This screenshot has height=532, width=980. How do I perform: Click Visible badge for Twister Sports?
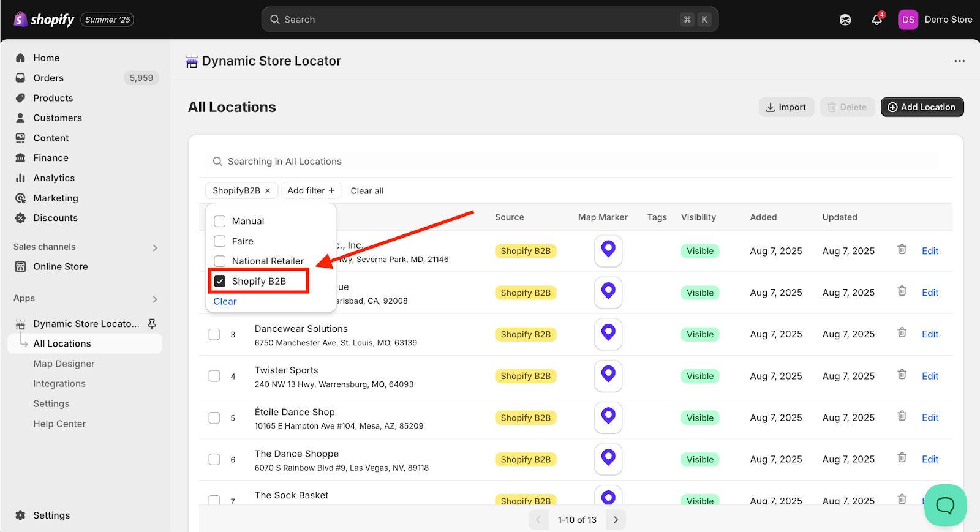700,376
